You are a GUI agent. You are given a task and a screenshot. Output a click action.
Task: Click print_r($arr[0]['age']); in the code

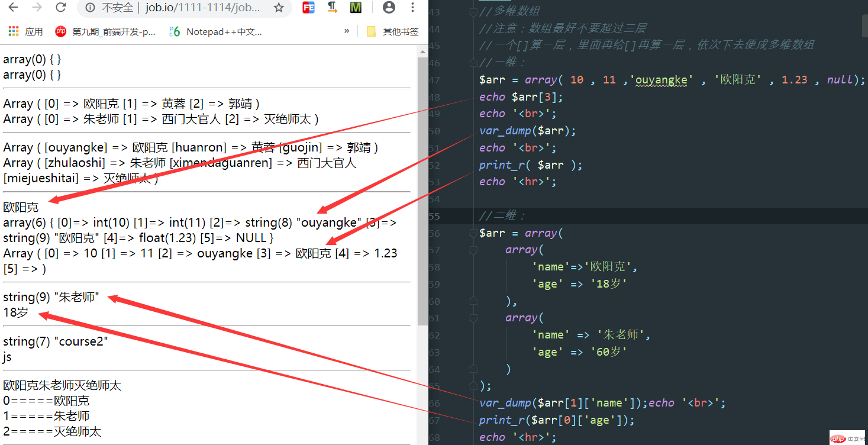[557, 420]
